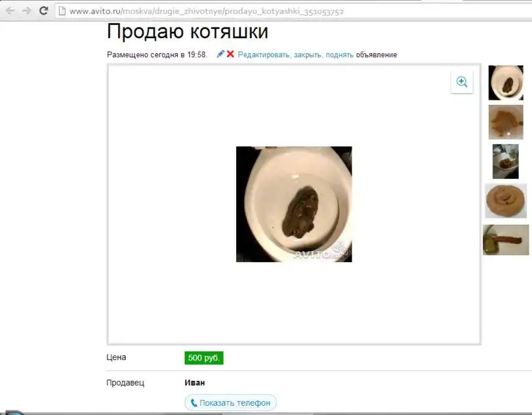
Task: Select the first gallery thumbnail
Action: tap(506, 83)
